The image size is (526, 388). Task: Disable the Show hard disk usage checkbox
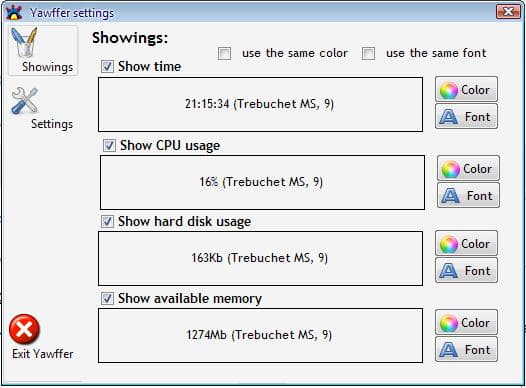[x=107, y=221]
